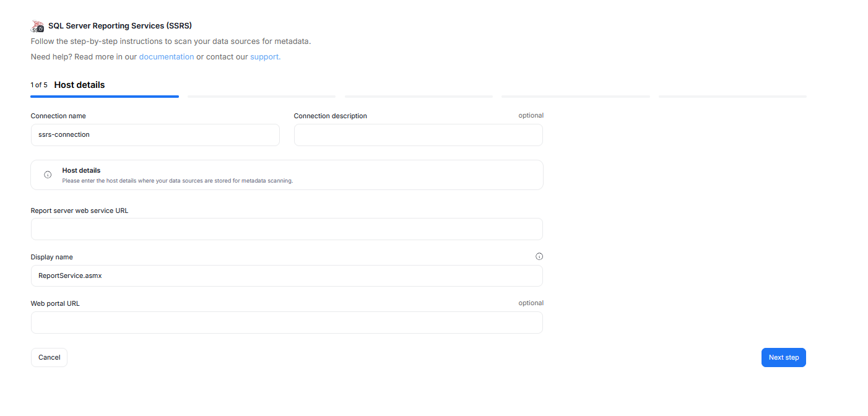The width and height of the screenshot is (868, 416).
Task: Proceed with the Next step button
Action: (x=783, y=358)
